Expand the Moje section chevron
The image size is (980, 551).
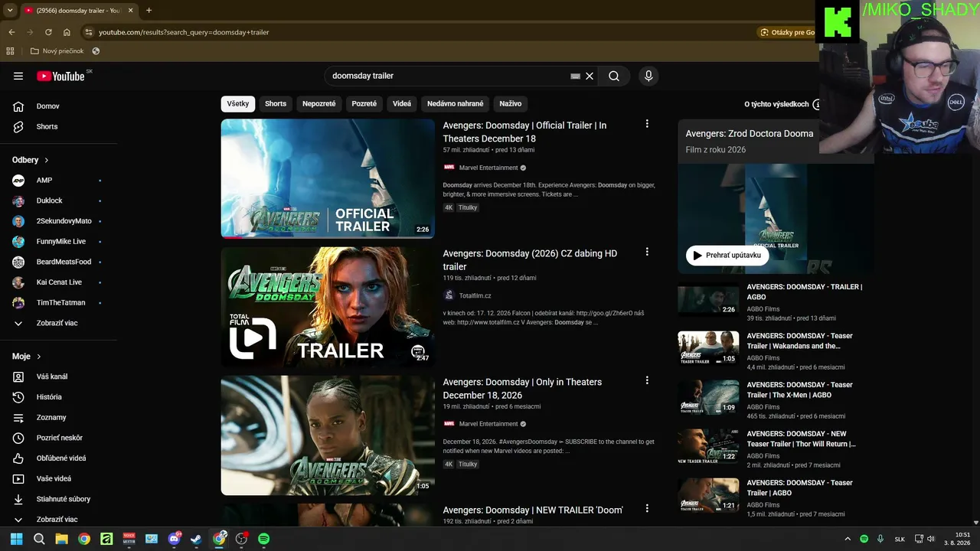[38, 357]
